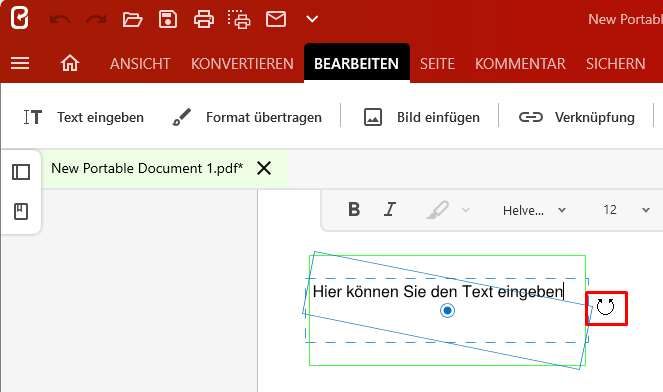Click the text highlight color brush
This screenshot has height=392, width=663.
pyautogui.click(x=438, y=210)
